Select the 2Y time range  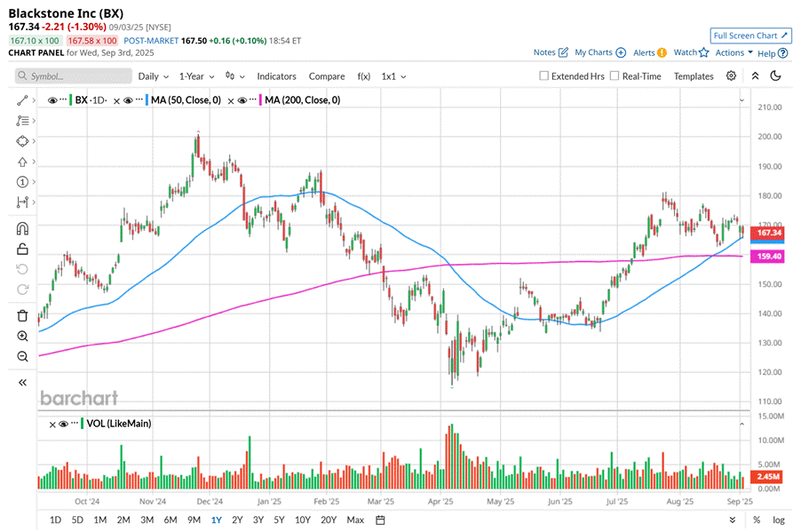click(x=237, y=520)
